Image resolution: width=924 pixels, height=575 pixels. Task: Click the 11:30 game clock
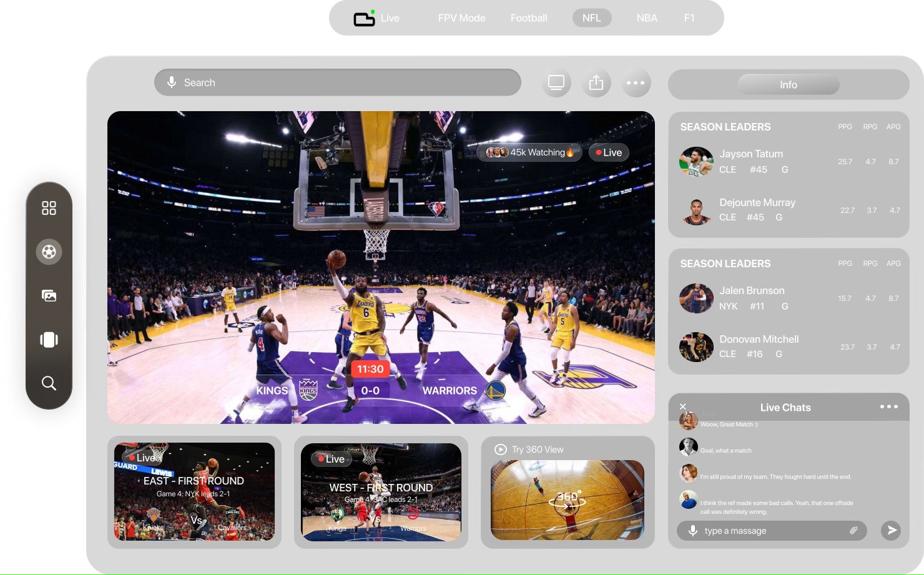(370, 369)
